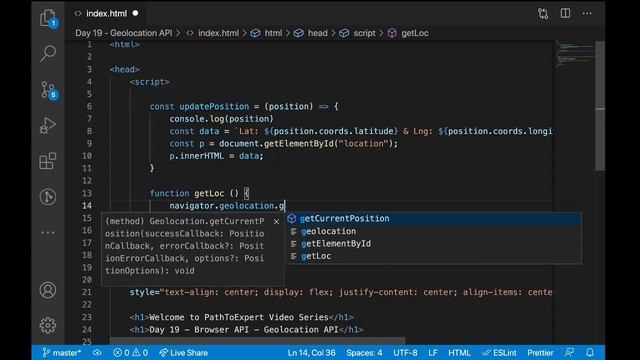Change end of line sequence LF
The image size is (640, 360).
pyautogui.click(x=433, y=353)
